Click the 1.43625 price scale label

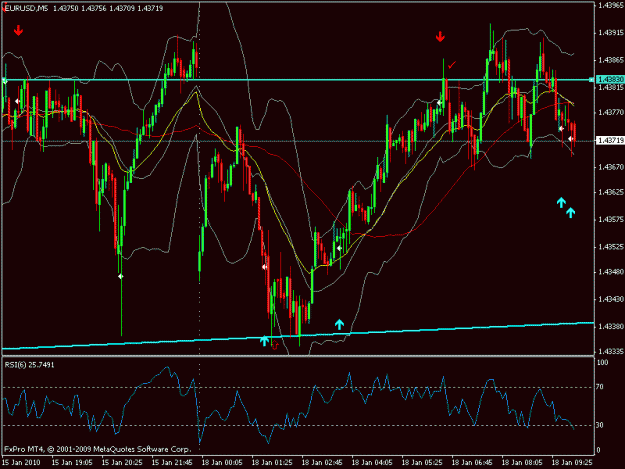pos(611,192)
